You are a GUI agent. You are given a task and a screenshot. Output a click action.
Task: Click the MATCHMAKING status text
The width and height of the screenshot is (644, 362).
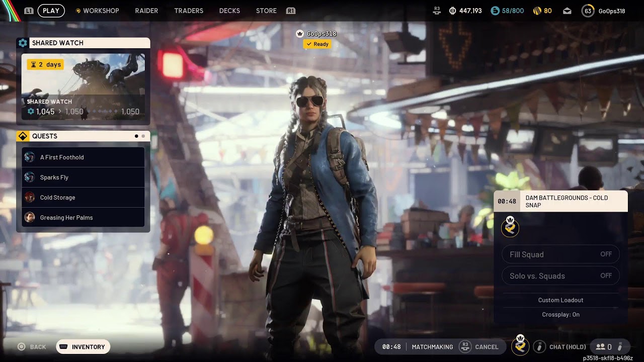[x=432, y=347]
